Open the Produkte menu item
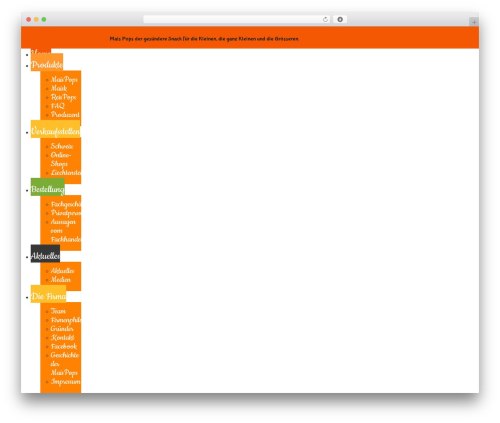 tap(47, 62)
